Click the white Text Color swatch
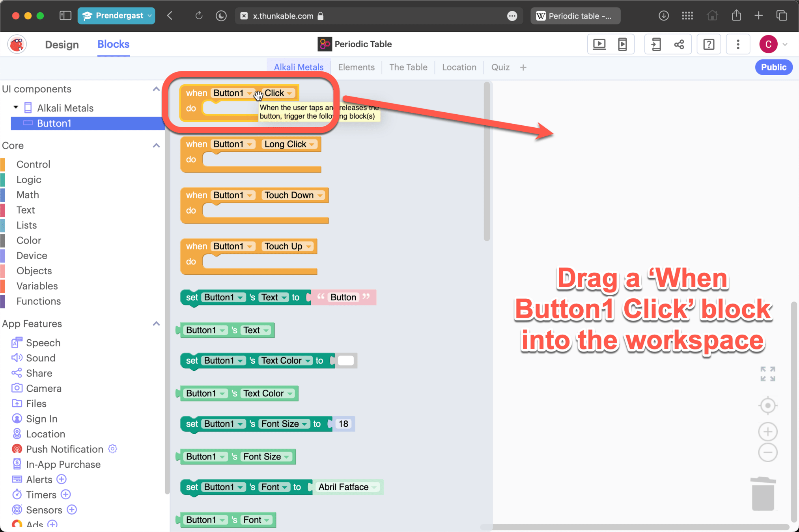 [x=346, y=361]
